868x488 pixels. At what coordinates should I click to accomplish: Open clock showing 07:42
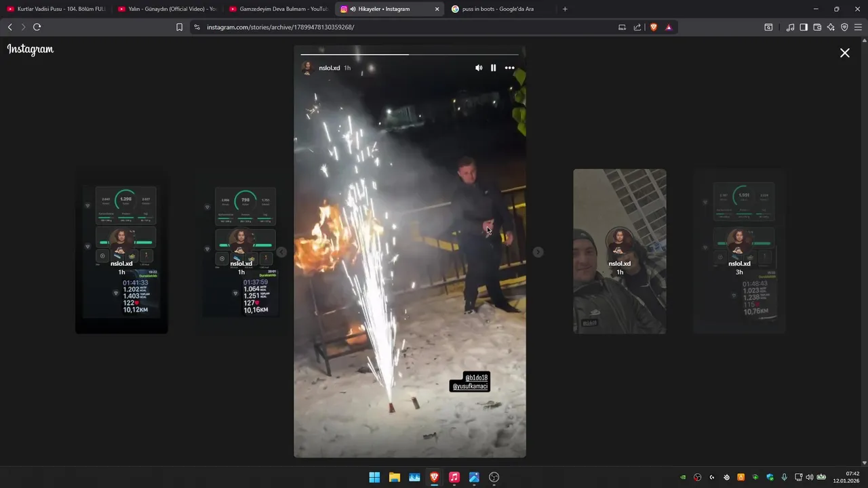[x=848, y=477]
